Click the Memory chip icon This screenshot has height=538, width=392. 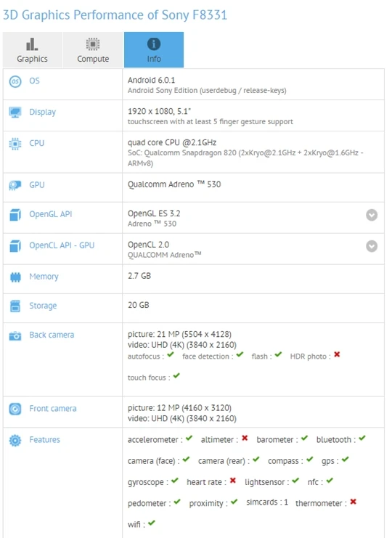[x=15, y=277]
